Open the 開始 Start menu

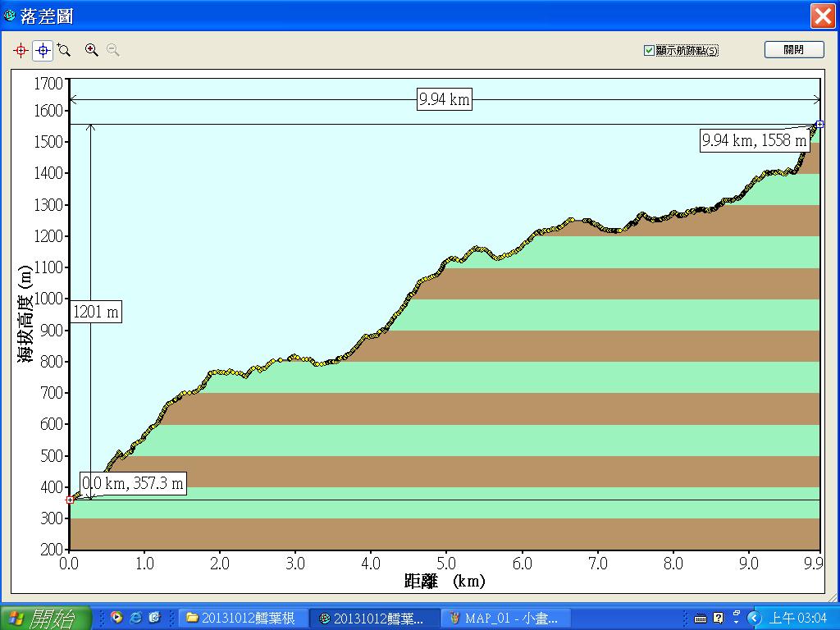point(46,619)
